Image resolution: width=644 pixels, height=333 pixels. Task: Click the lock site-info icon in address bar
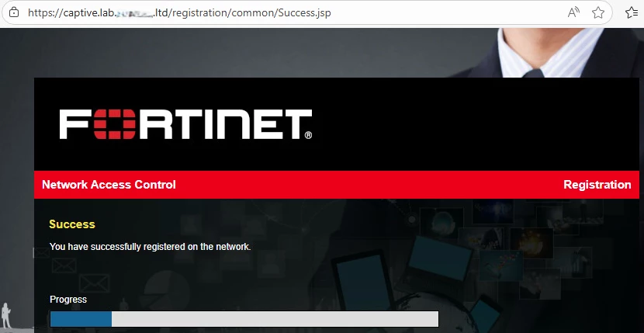(x=14, y=12)
